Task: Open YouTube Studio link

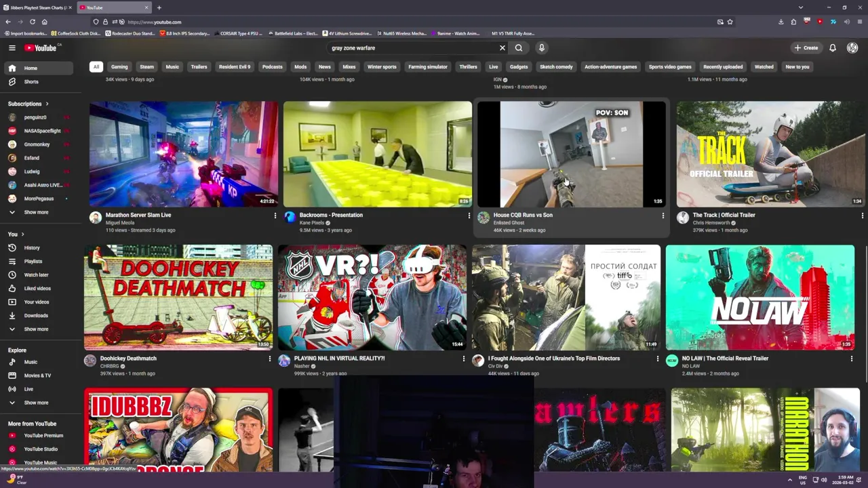Action: [x=37, y=449]
